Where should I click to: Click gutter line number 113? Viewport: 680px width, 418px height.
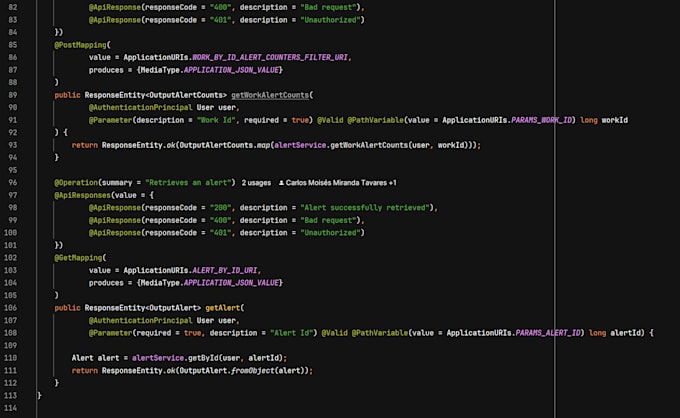(x=11, y=396)
